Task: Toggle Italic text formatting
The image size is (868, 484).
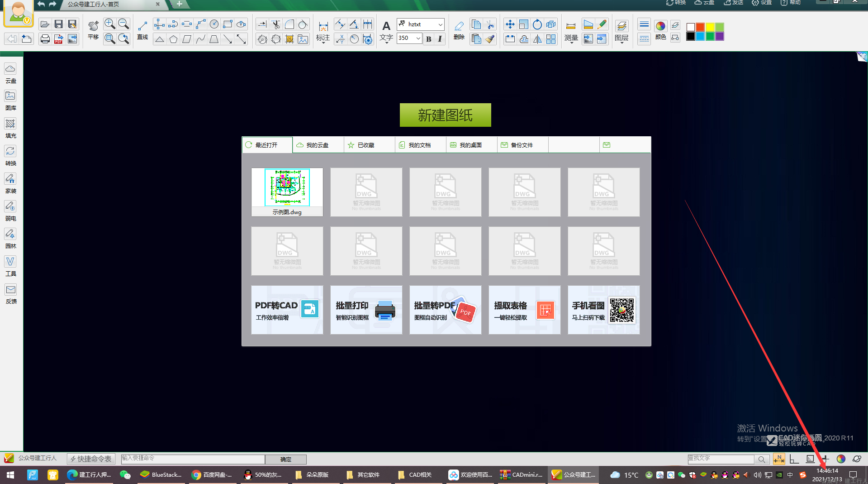Action: tap(440, 38)
